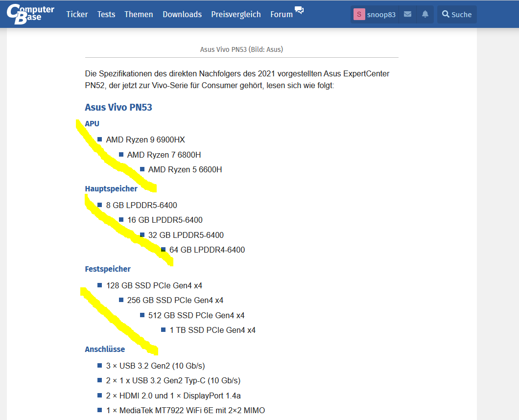Select 64 GB LPDDR4-6400 entry
This screenshot has width=519, height=420.
pos(207,250)
